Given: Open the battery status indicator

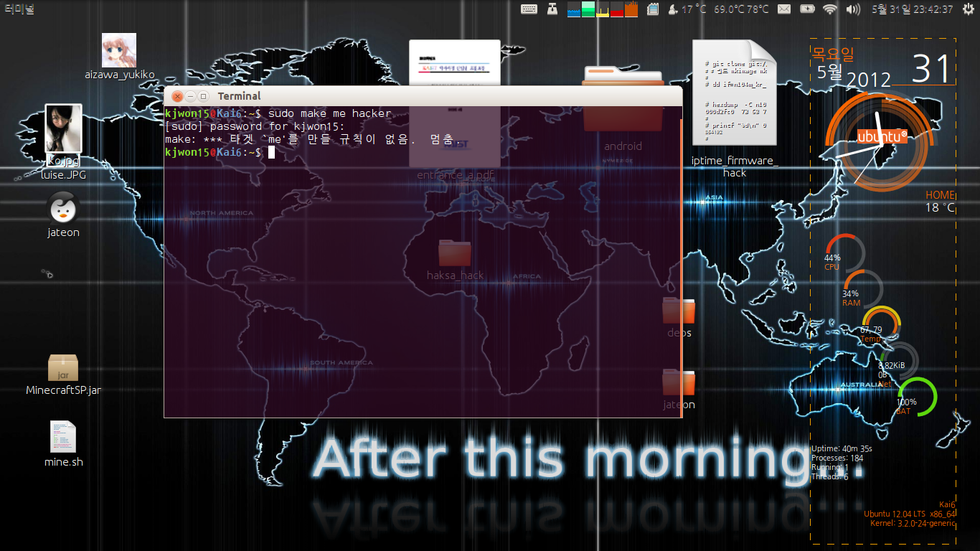Looking at the screenshot, I should pyautogui.click(x=807, y=9).
